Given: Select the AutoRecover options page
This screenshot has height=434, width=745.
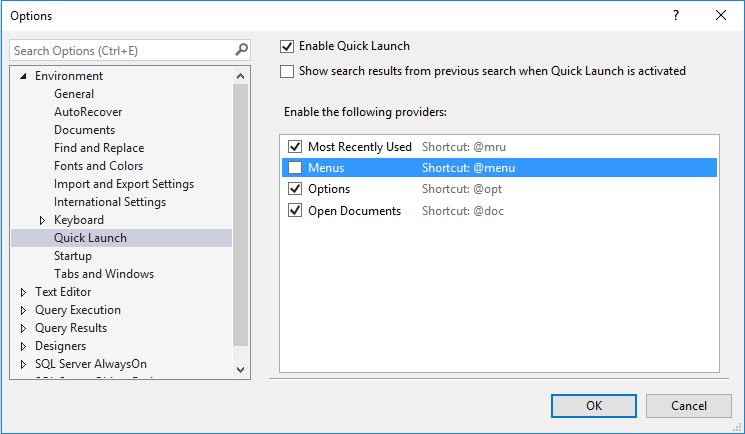Looking at the screenshot, I should [88, 112].
